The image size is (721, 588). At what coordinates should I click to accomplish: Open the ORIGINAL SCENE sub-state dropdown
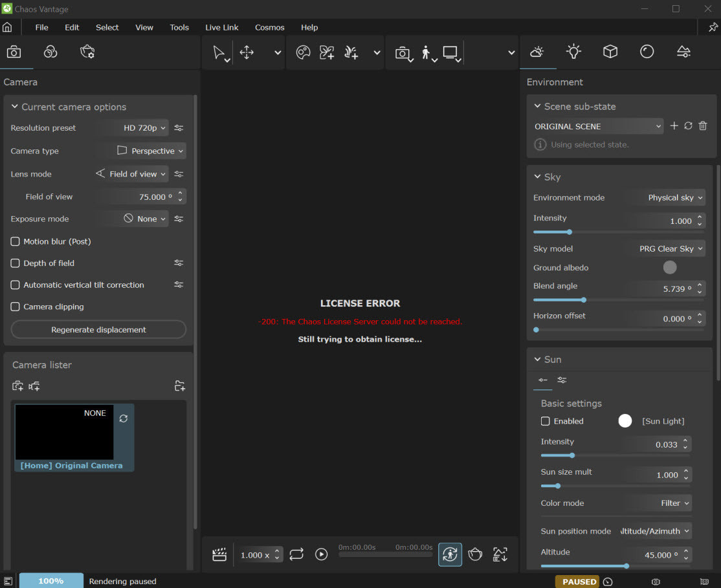597,126
